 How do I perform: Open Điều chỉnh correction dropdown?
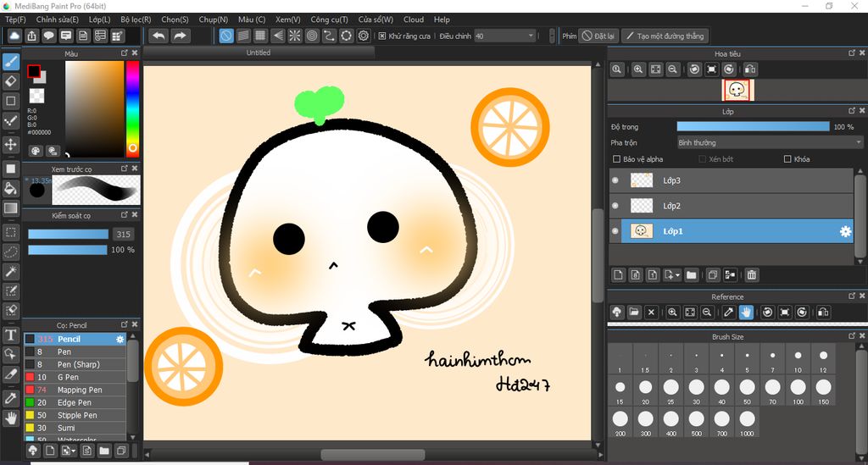(x=504, y=36)
